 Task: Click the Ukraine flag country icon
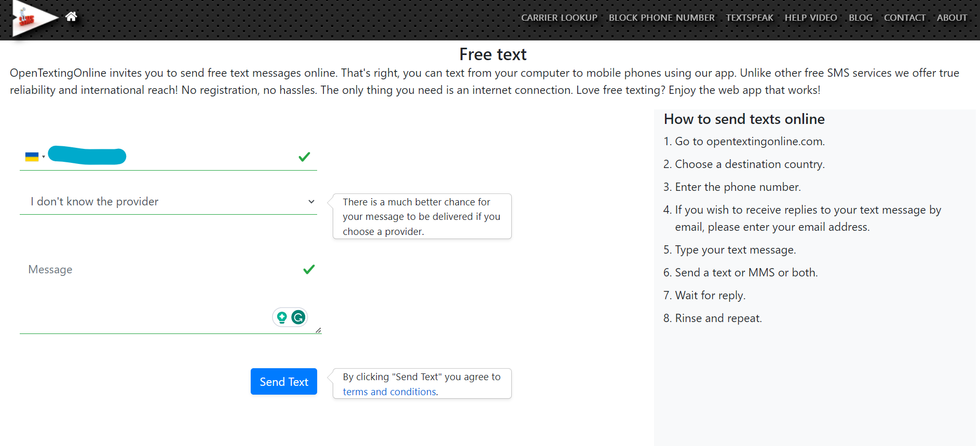(x=32, y=157)
